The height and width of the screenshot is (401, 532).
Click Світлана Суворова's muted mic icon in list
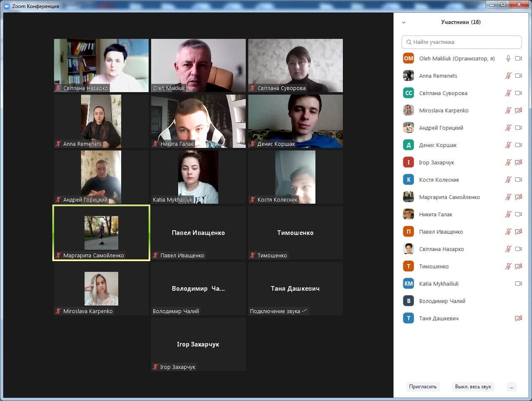coord(508,93)
